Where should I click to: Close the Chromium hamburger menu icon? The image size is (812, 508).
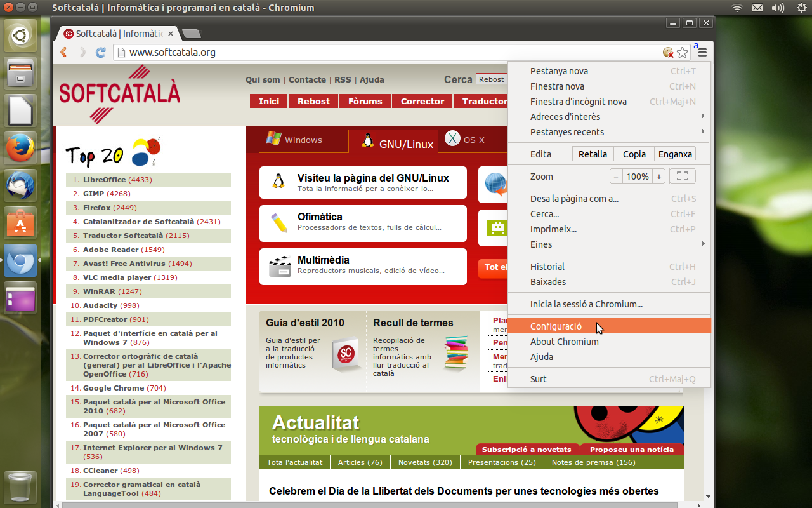point(702,52)
